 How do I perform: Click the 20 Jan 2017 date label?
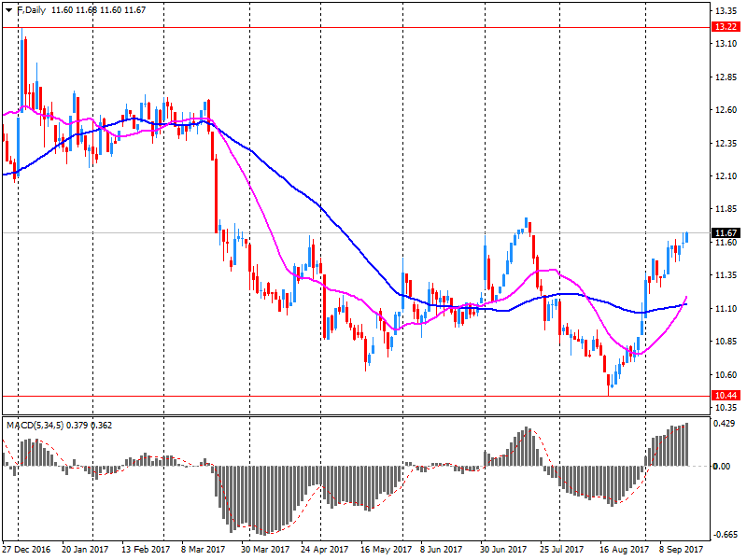point(85,550)
